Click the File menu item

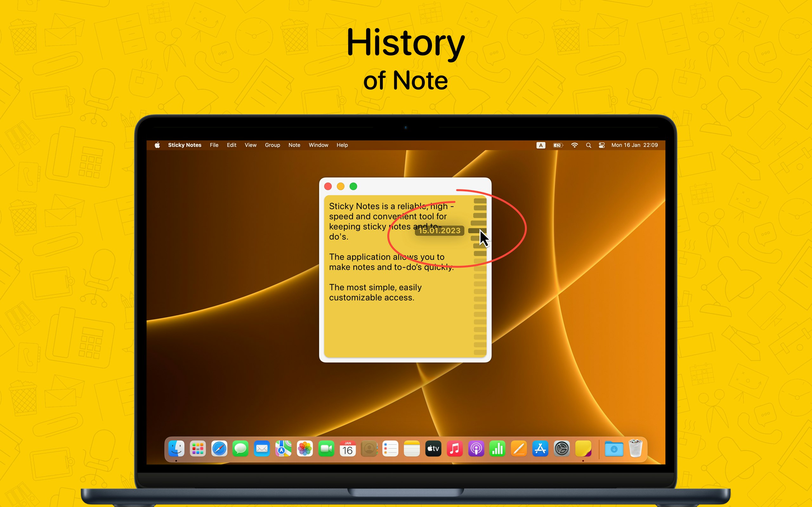pyautogui.click(x=214, y=145)
